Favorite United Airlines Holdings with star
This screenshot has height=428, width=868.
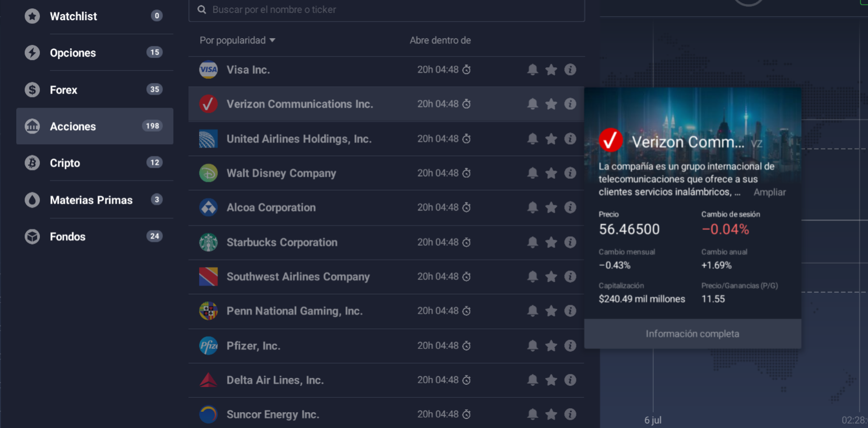(551, 139)
